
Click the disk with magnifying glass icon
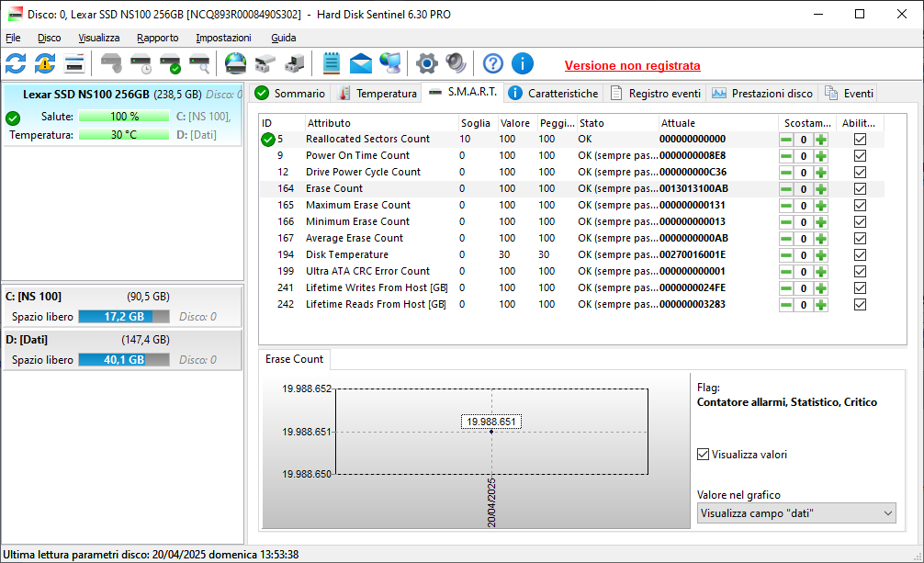click(x=199, y=63)
